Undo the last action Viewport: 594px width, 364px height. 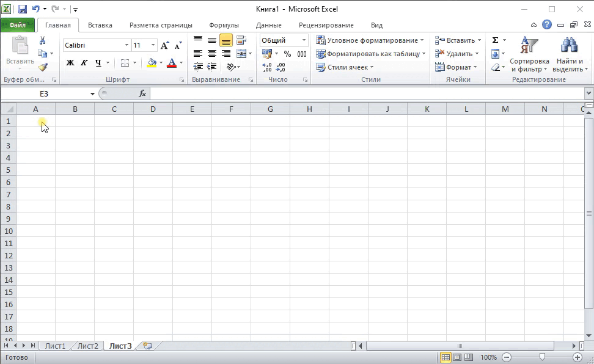35,9
